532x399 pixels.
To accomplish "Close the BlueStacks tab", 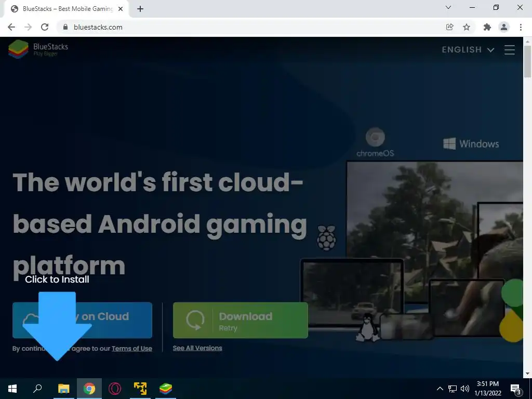I will (x=121, y=9).
